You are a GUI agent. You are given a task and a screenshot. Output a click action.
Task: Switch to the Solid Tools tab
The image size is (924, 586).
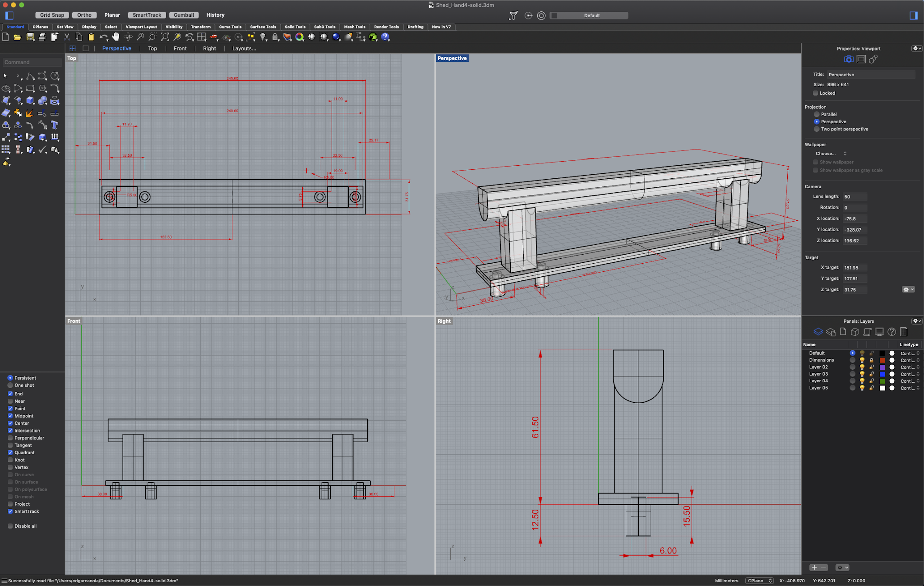coord(295,27)
